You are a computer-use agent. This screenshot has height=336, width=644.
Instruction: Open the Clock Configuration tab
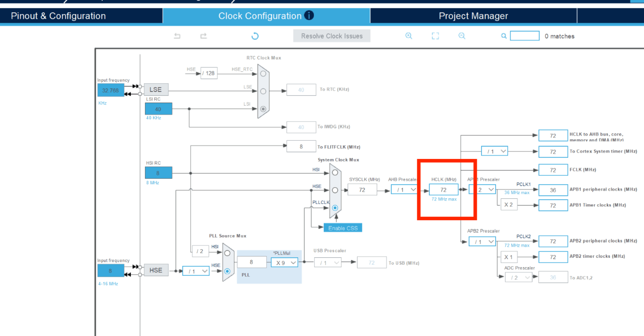pyautogui.click(x=266, y=16)
